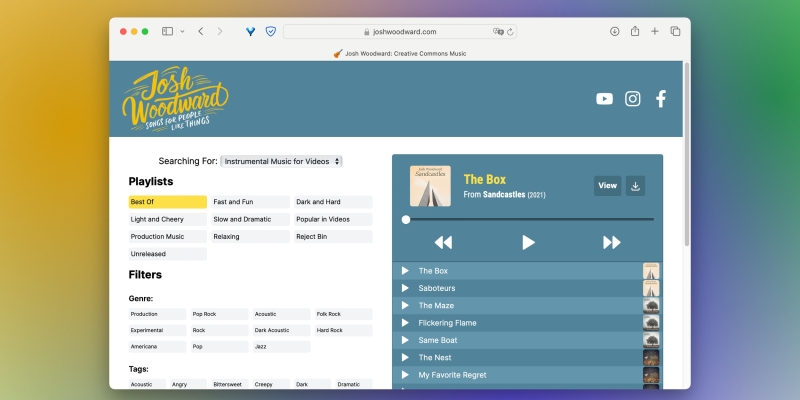Show Safari's tab overview
This screenshot has height=400, width=800.
point(675,31)
